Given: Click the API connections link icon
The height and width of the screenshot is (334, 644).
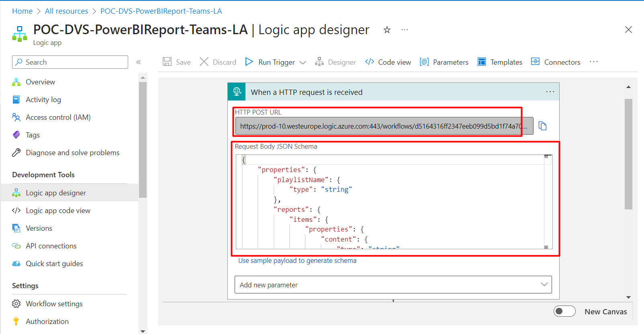Looking at the screenshot, I should (16, 246).
